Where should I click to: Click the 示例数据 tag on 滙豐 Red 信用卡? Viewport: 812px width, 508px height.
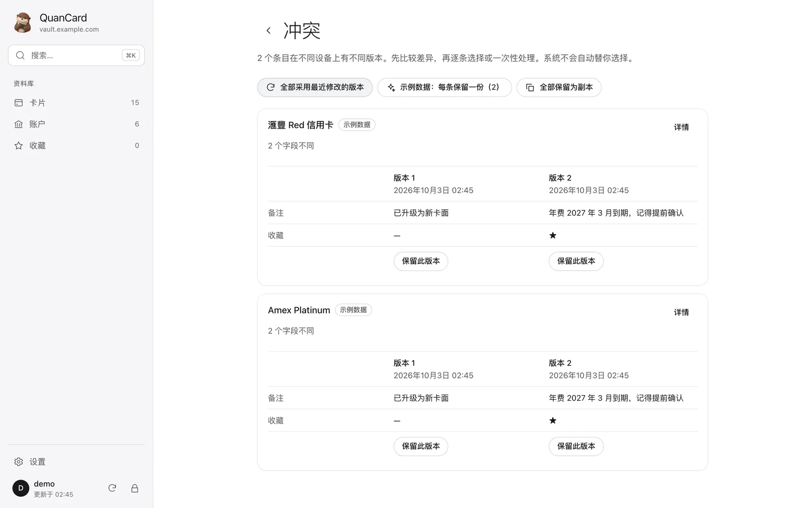click(x=357, y=125)
